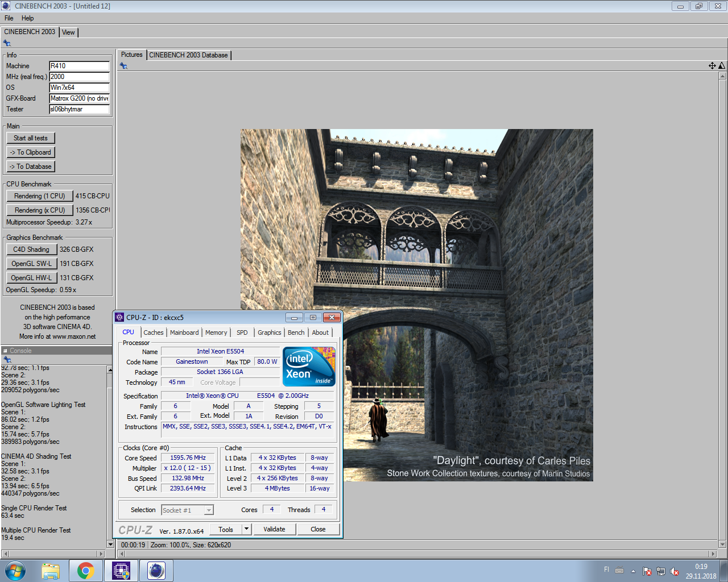Click the muted volume tray icon
Viewport: 728px width, 582px height.
pos(675,571)
